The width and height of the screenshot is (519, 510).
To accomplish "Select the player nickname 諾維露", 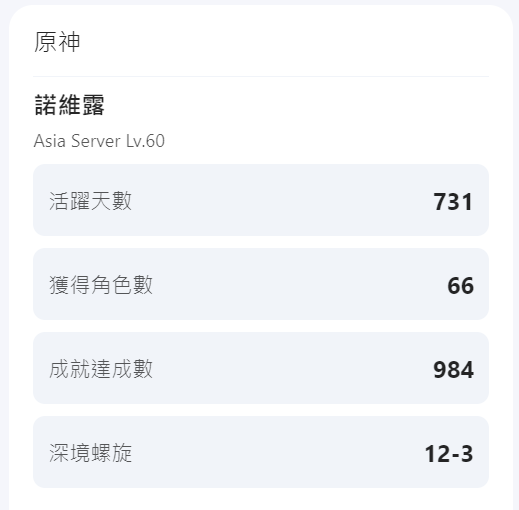I will point(70,105).
